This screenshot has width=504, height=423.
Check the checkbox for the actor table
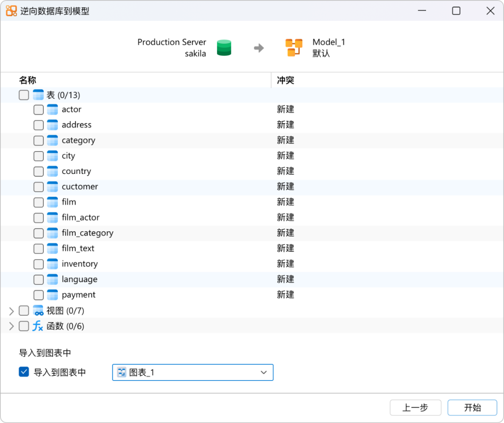(38, 109)
